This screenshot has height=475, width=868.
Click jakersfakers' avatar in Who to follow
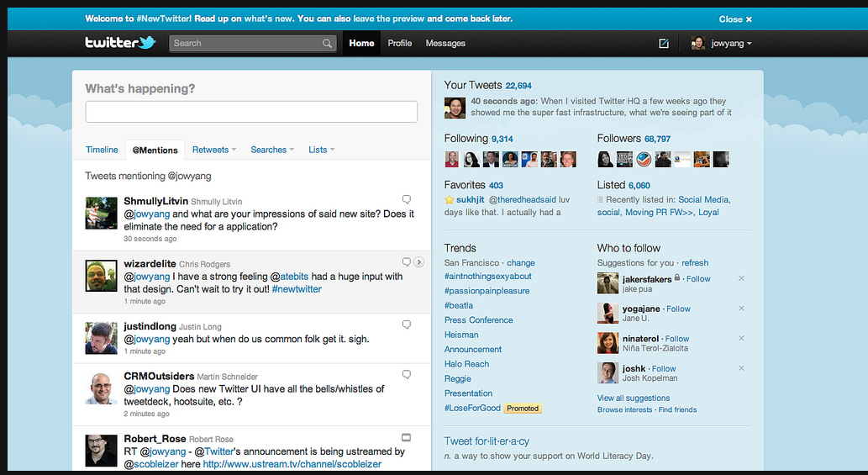pos(608,283)
